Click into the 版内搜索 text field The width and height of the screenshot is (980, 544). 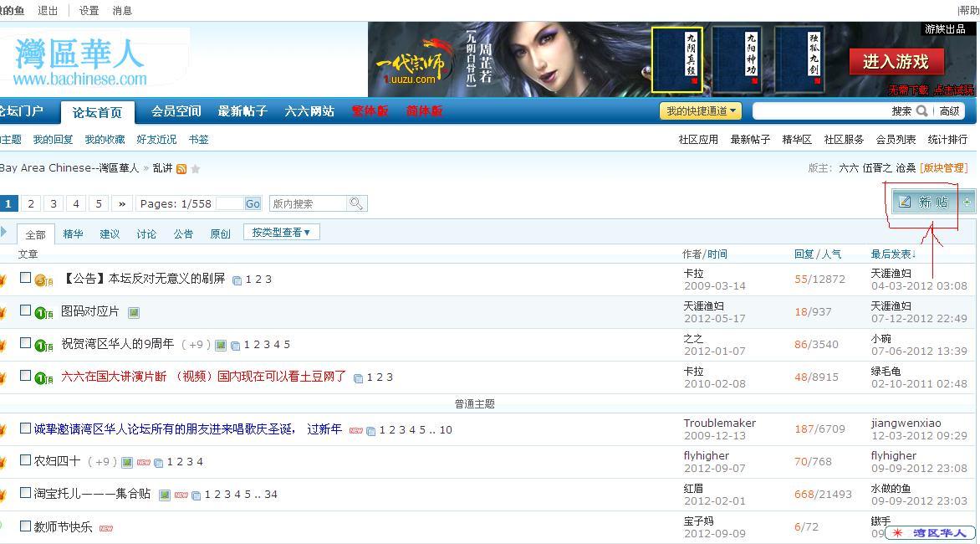(307, 203)
